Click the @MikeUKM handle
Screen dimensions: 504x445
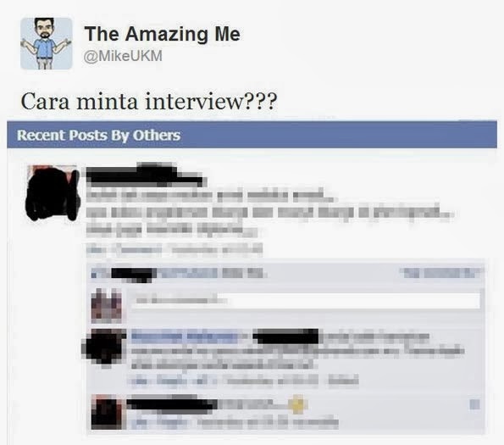123,56
